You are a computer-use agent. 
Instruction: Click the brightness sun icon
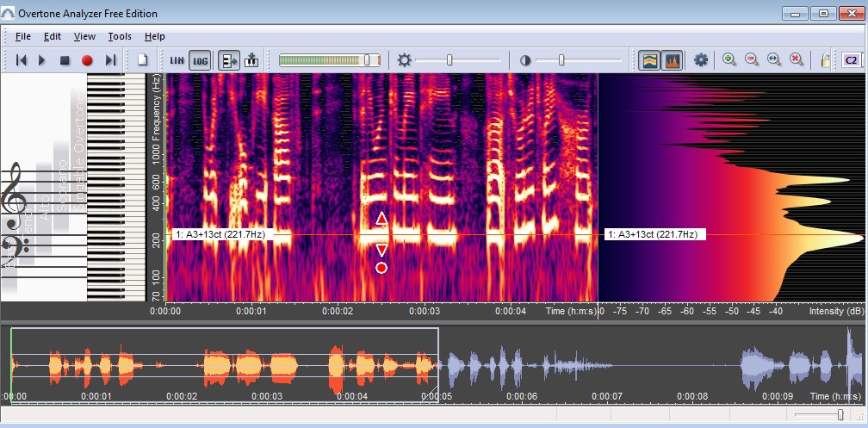(405, 59)
